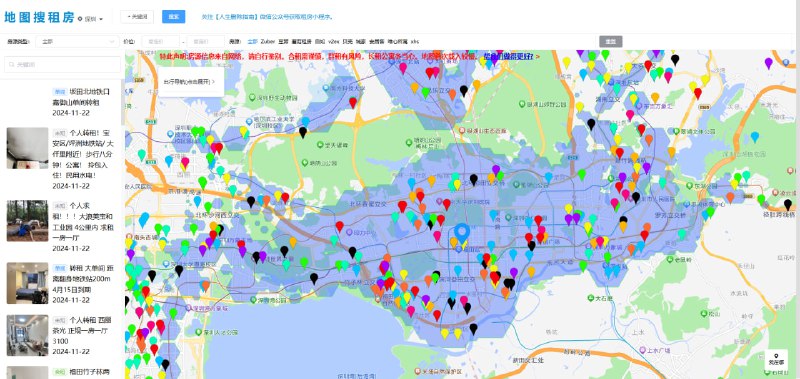Open the 深圳 city dropdown
This screenshot has width=800, height=379.
(x=94, y=19)
